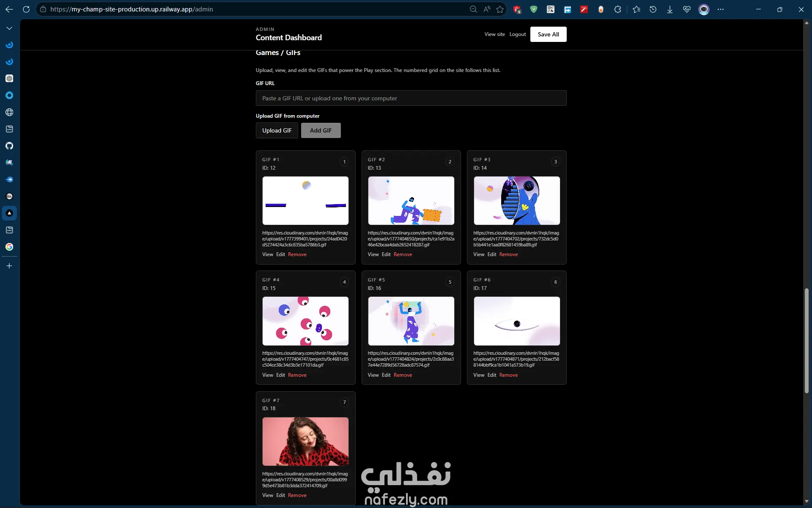Click Edit under GIF #2

386,254
